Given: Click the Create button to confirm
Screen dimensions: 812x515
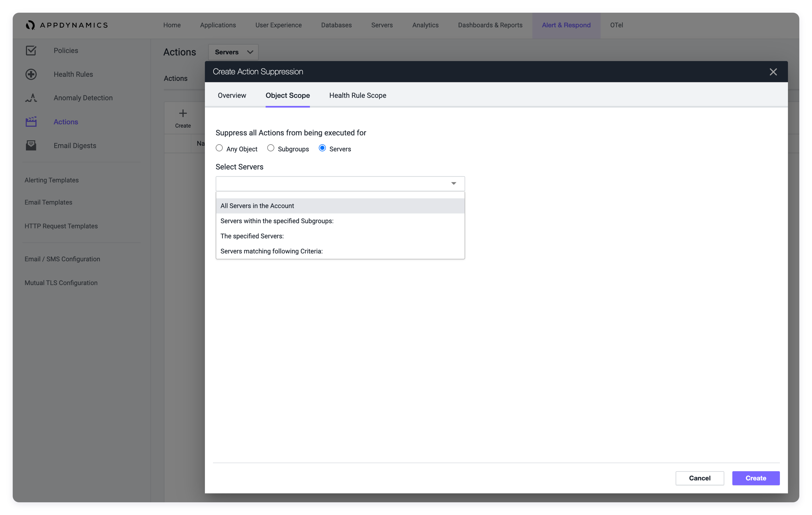Looking at the screenshot, I should pos(756,478).
